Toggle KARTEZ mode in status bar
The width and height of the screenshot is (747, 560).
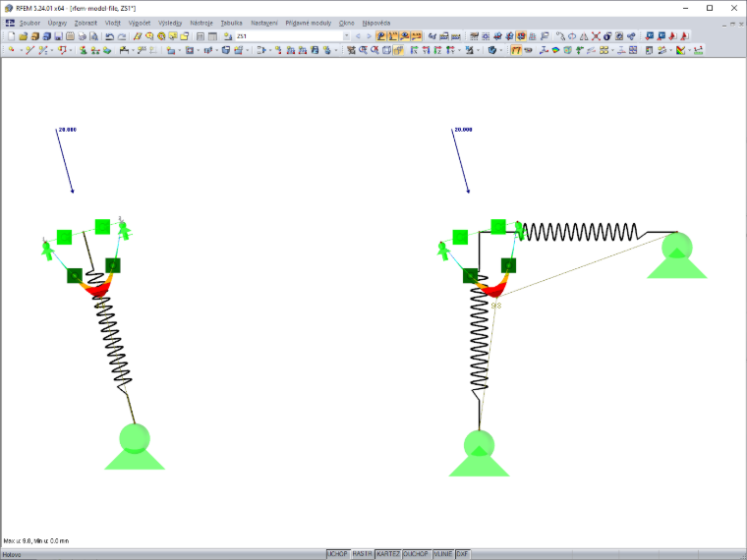click(x=388, y=554)
